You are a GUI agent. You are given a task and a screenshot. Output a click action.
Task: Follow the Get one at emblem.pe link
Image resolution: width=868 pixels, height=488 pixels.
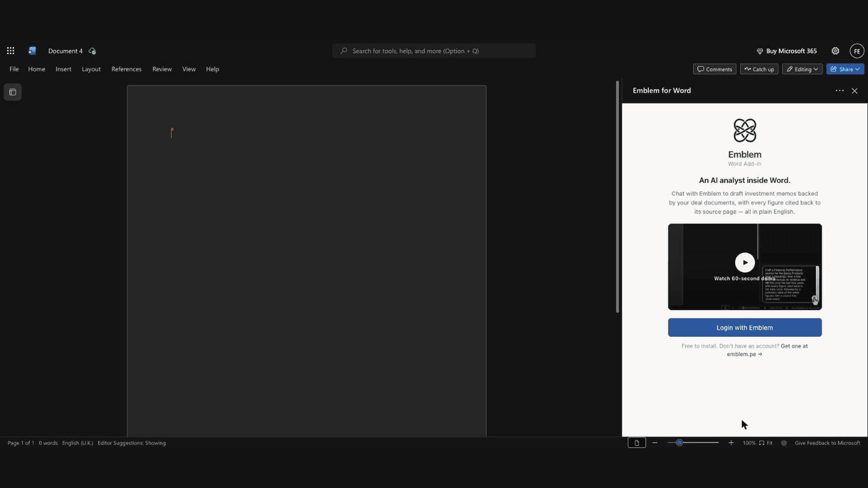[x=768, y=350]
